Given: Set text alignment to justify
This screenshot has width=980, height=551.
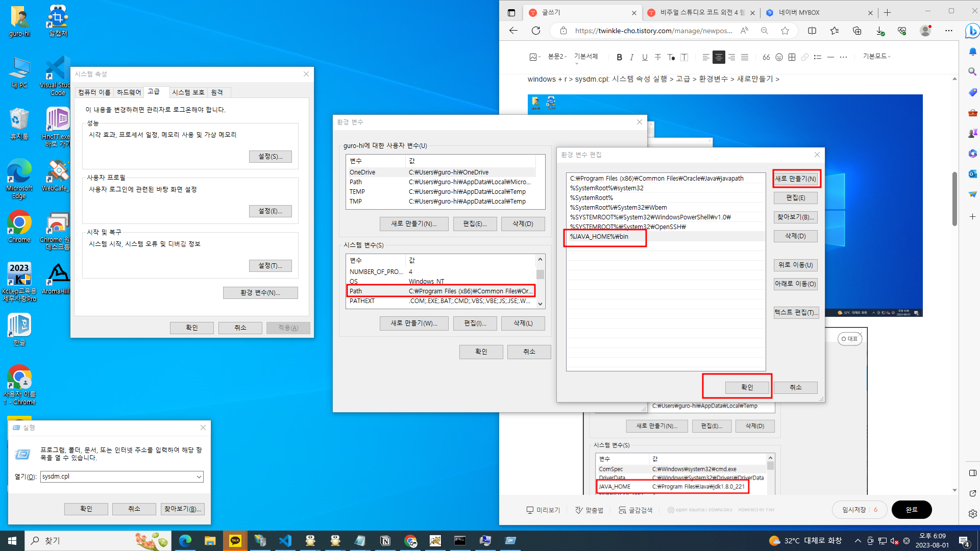Looking at the screenshot, I should tap(745, 57).
